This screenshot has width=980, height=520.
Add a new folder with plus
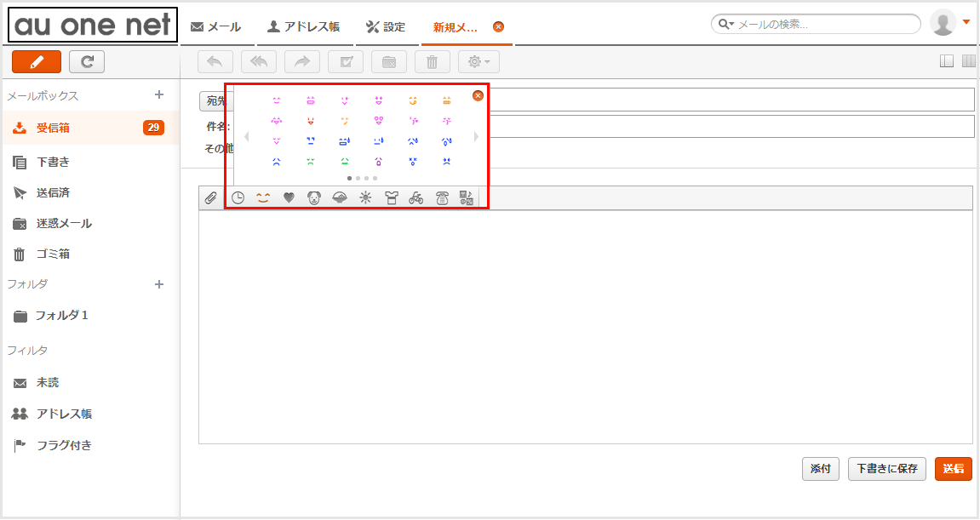pos(159,284)
